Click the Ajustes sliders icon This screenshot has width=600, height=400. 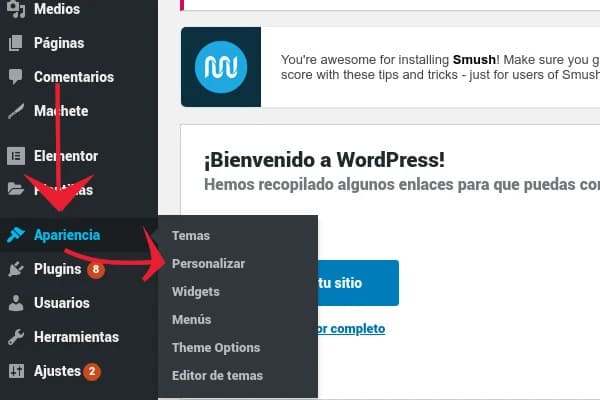[x=16, y=371]
